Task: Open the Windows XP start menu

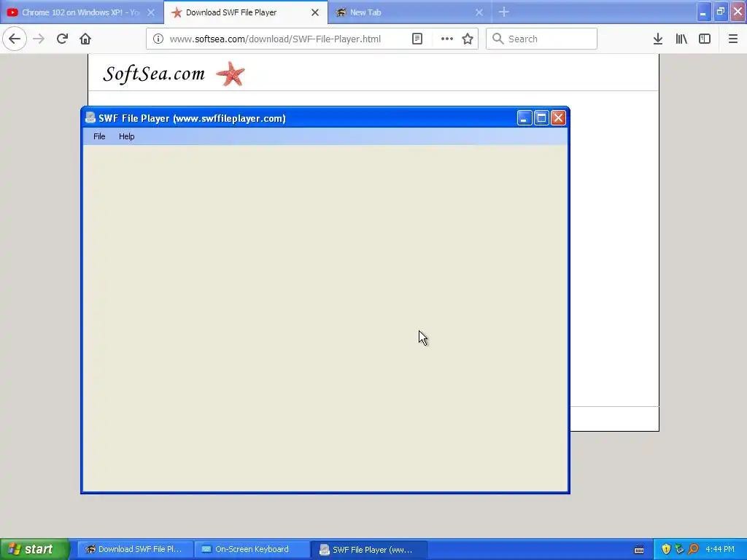Action: pos(34,549)
